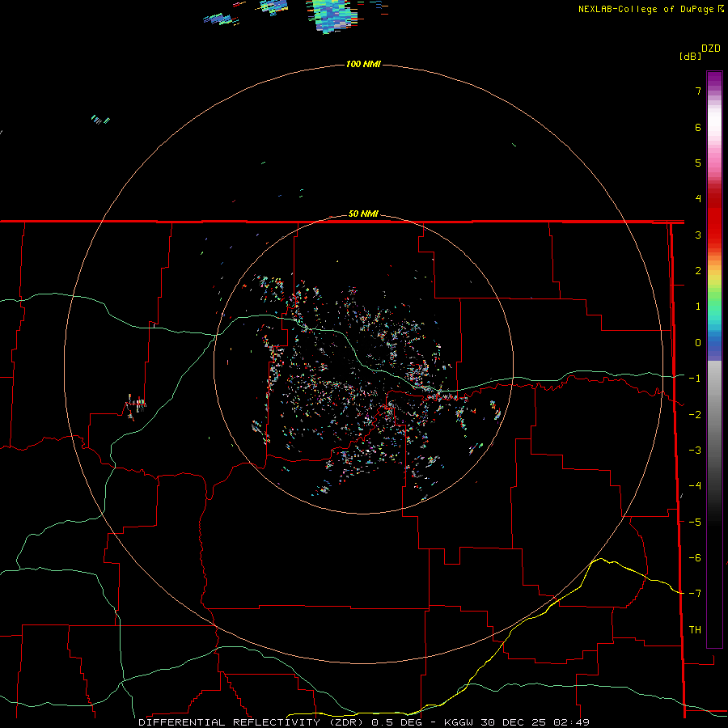Click the red 3 dB band of color bar
Viewport: 728px width, 728px height.
(714, 235)
